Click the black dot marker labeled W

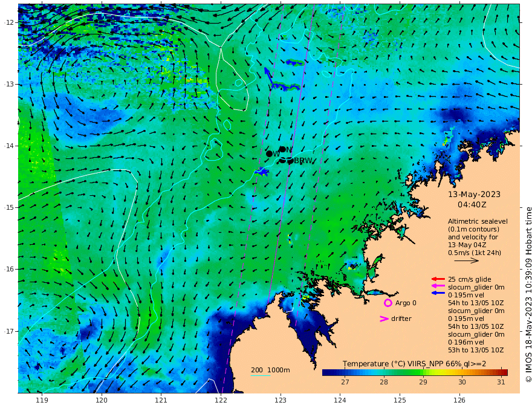pos(270,154)
